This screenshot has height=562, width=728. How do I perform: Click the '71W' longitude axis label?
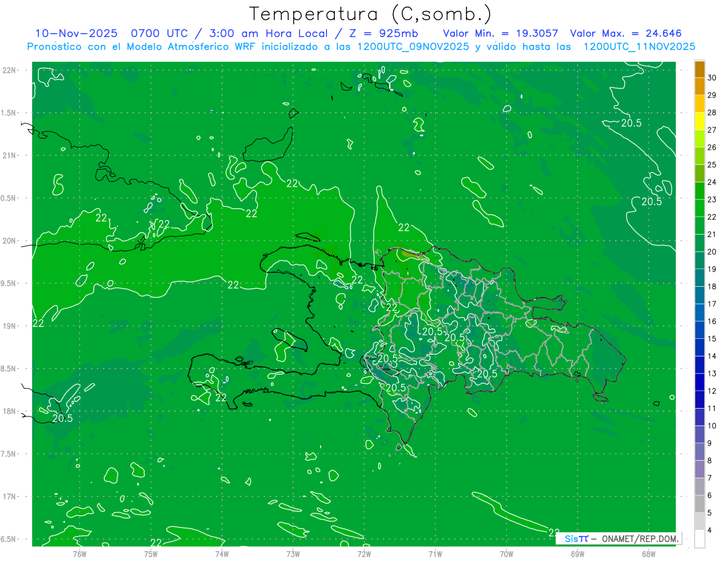click(x=435, y=554)
